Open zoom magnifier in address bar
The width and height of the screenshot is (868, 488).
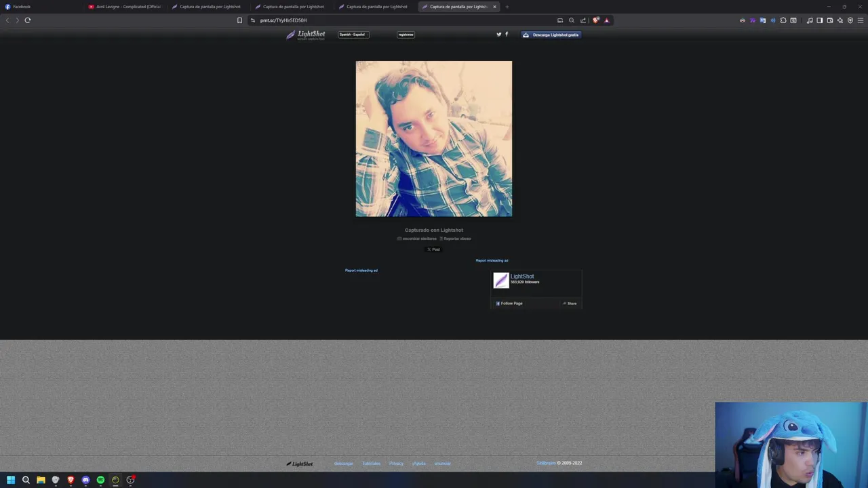[571, 20]
